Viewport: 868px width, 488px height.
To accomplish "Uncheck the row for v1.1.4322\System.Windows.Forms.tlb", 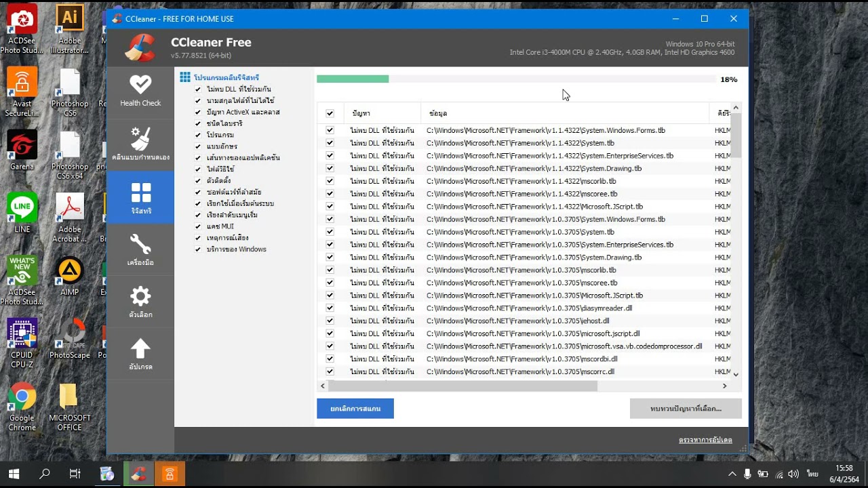I will 330,130.
